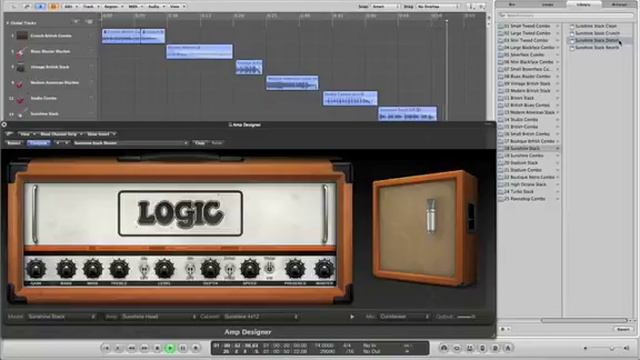The width and height of the screenshot is (640, 360).
Task: Click the tremolo SPEED knob
Action: tap(250, 269)
